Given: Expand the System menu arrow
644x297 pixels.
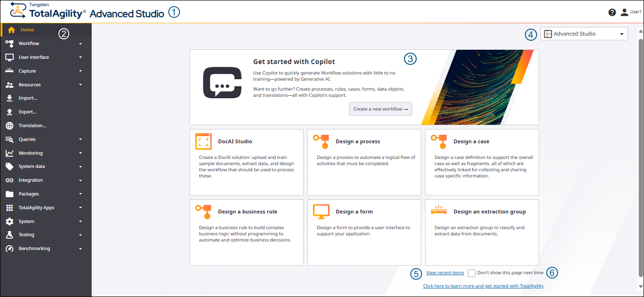Looking at the screenshot, I should click(81, 222).
